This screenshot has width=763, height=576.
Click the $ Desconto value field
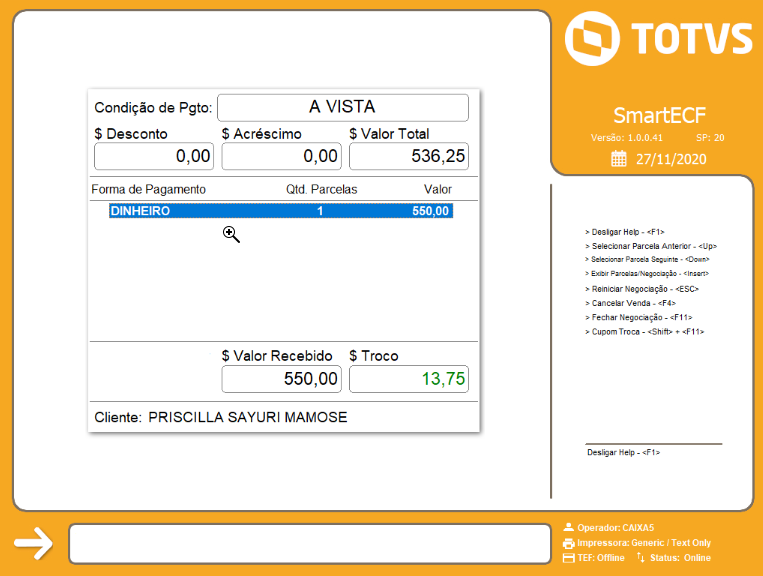coord(154,156)
